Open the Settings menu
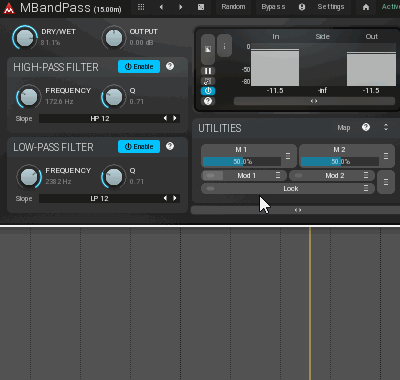Viewport: 400px width, 380px height. click(331, 7)
